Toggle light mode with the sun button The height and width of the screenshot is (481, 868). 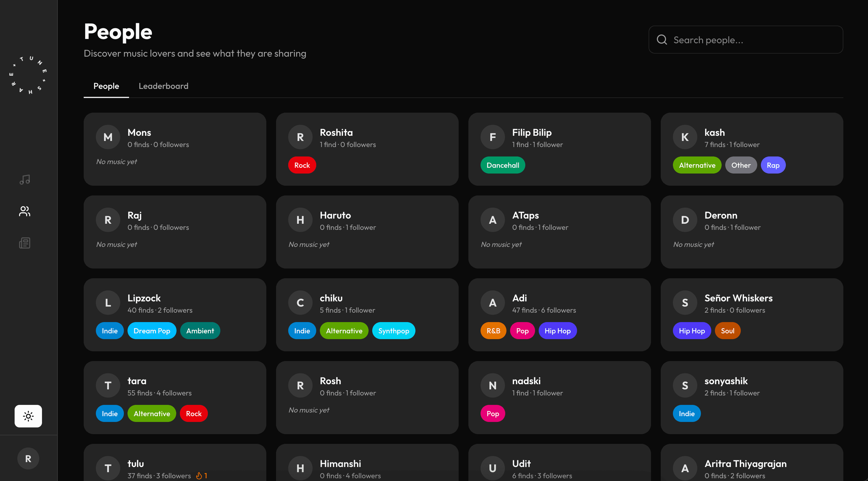click(28, 416)
